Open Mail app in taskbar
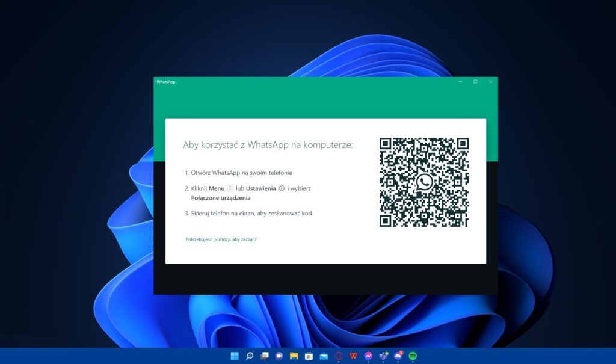The height and width of the screenshot is (364, 616). tap(324, 356)
